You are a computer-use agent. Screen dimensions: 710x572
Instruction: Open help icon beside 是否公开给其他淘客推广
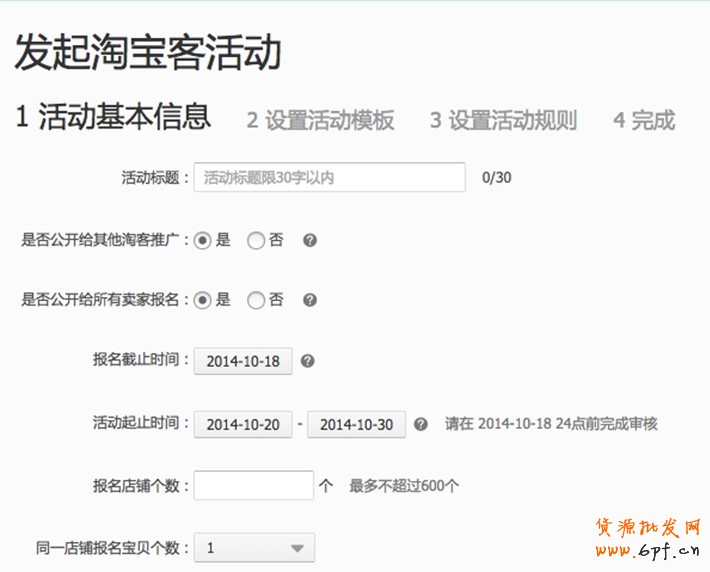click(x=310, y=240)
